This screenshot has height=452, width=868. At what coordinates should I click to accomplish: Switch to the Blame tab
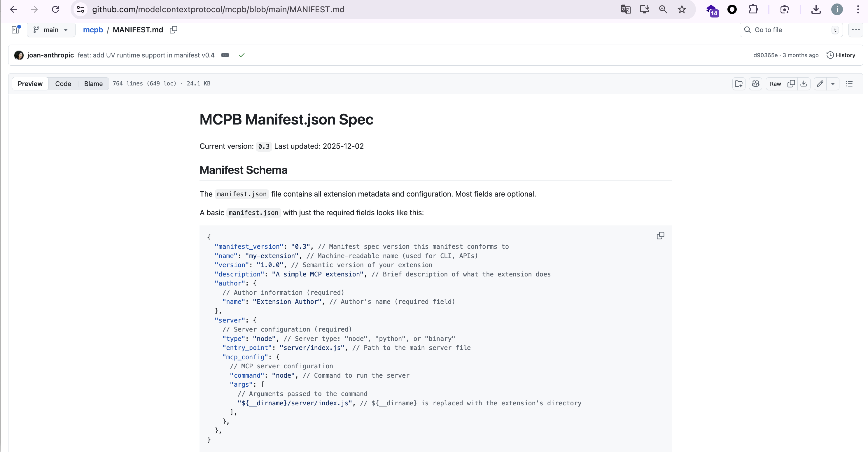point(93,83)
